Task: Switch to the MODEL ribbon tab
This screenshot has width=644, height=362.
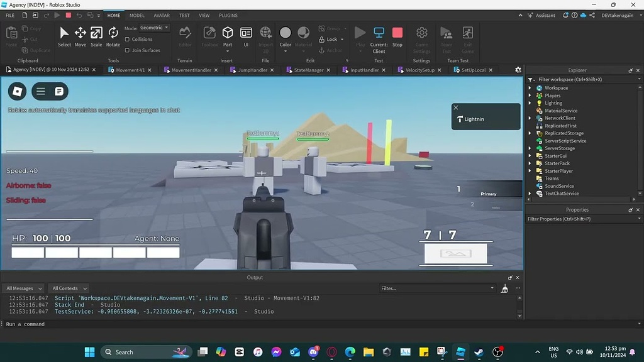Action: click(x=136, y=15)
